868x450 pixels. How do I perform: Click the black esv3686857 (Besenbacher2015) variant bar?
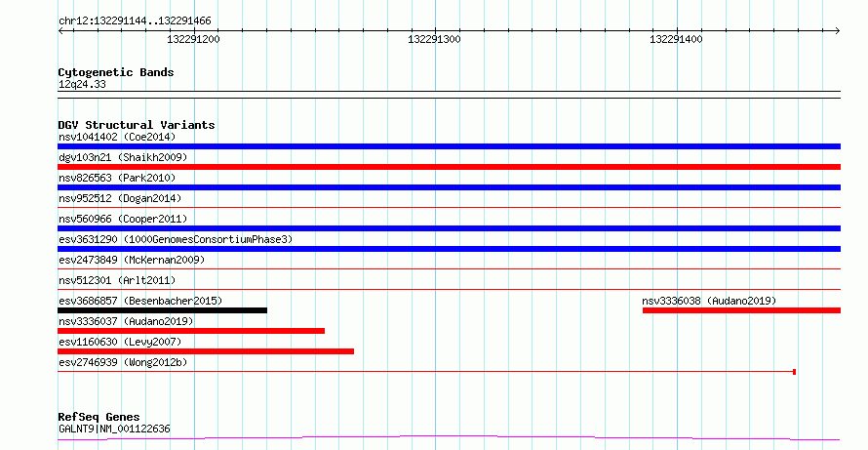pyautogui.click(x=162, y=310)
